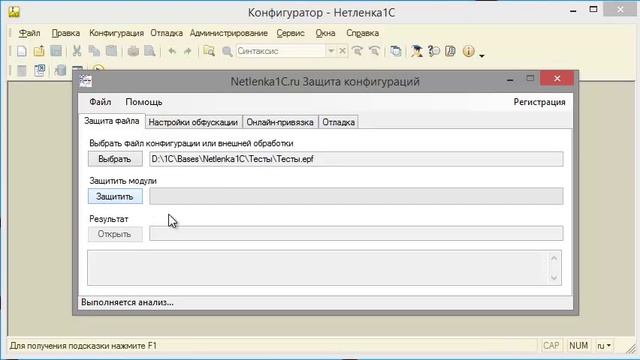The image size is (640, 360).
Task: Click the log area scroll down arrow
Action: click(x=554, y=278)
